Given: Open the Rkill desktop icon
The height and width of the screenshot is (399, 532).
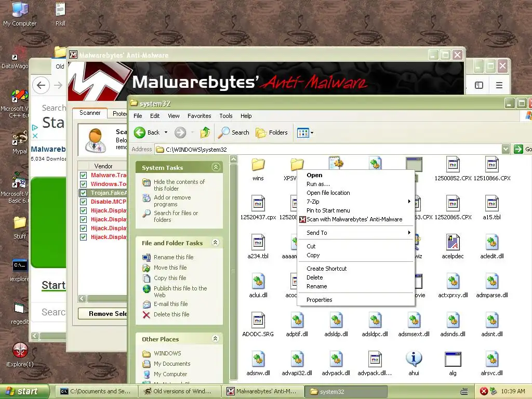Looking at the screenshot, I should pos(60,14).
